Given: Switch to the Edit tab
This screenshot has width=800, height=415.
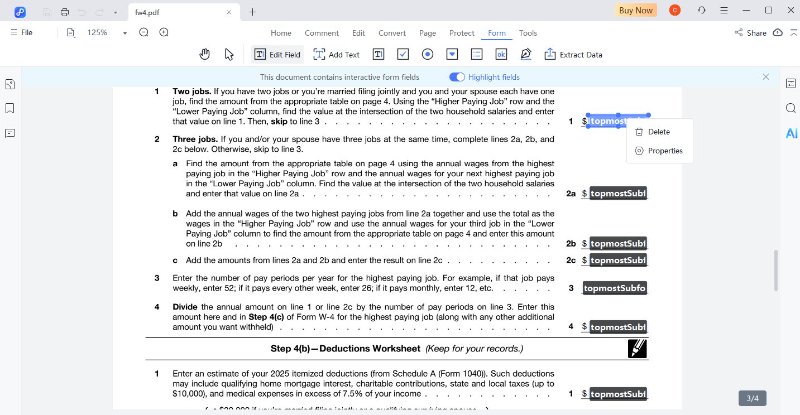Looking at the screenshot, I should (359, 33).
